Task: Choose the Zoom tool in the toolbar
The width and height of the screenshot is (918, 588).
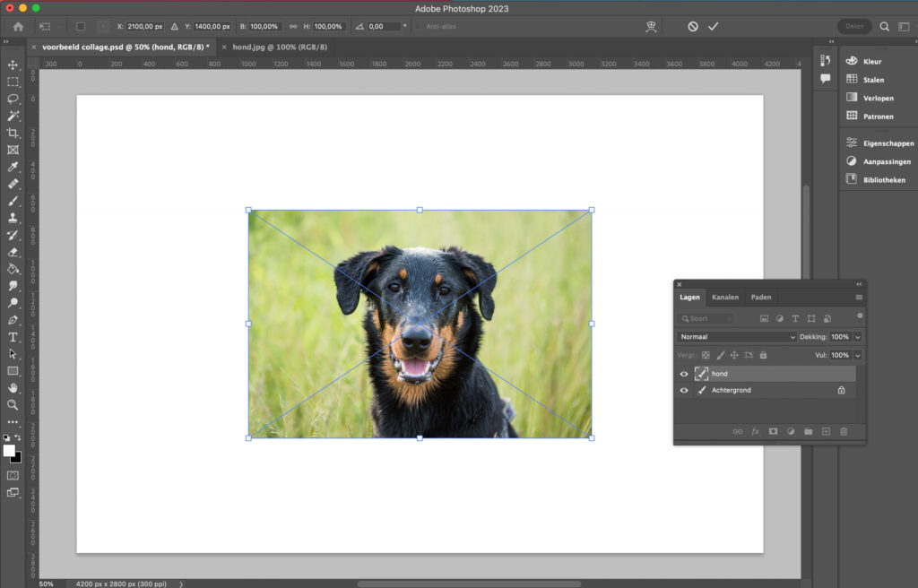Action: point(13,404)
